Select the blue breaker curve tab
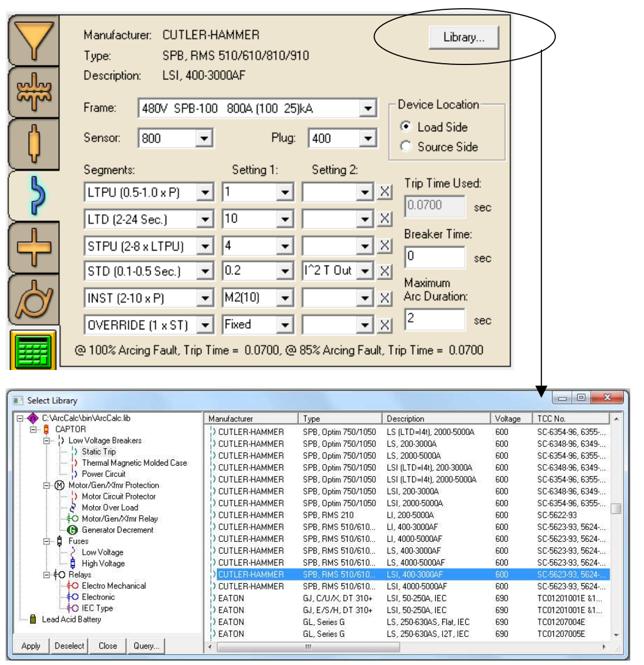 click(38, 196)
